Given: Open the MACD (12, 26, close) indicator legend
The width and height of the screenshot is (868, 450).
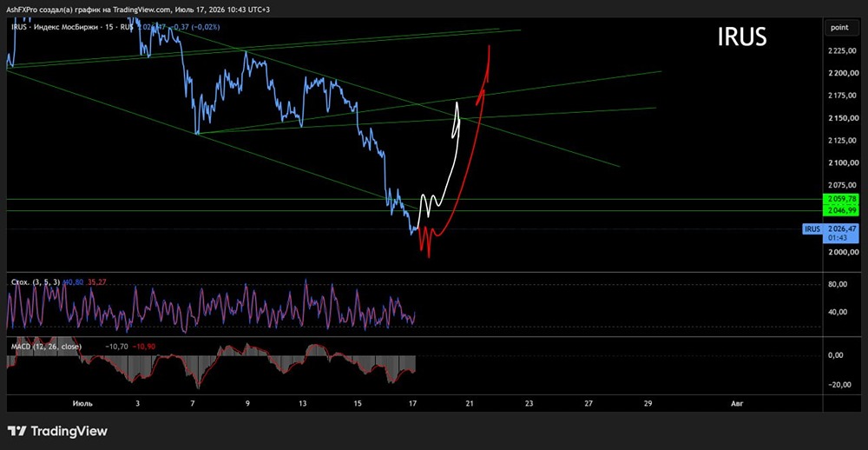Looking at the screenshot, I should 46,347.
